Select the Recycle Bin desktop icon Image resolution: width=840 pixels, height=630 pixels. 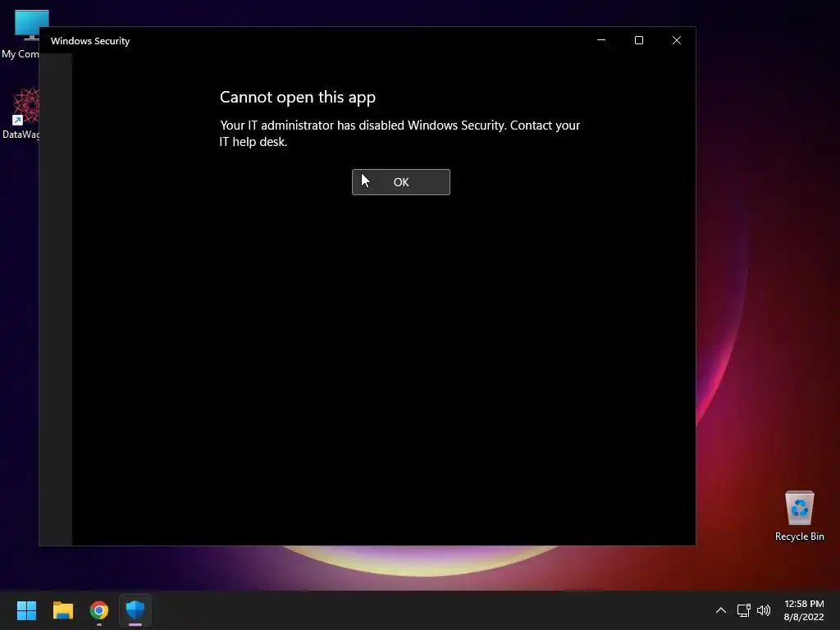799,516
